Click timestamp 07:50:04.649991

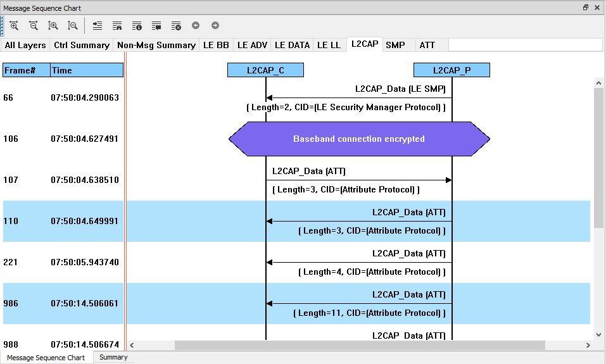pos(85,221)
